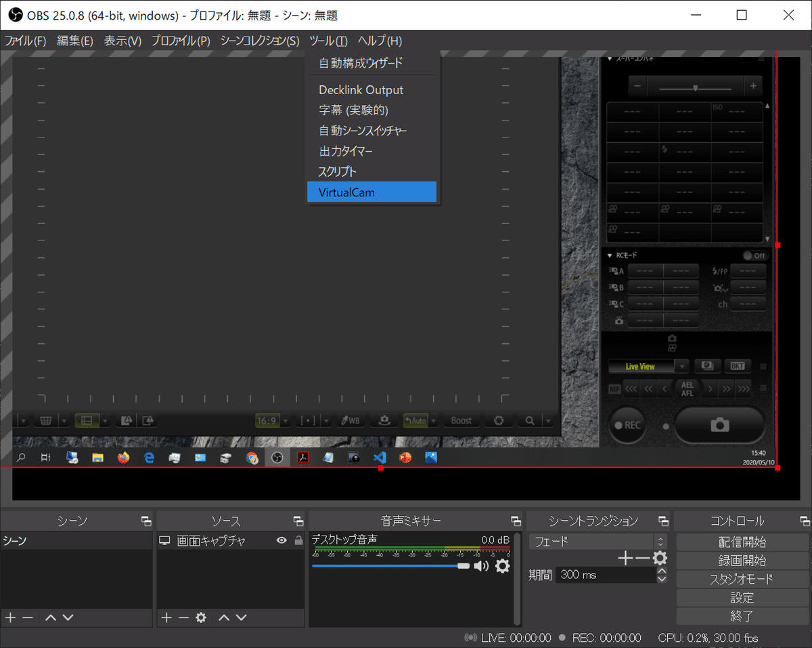This screenshot has height=648, width=812.
Task: Remove the selected scene with minus icon
Action: [x=28, y=618]
